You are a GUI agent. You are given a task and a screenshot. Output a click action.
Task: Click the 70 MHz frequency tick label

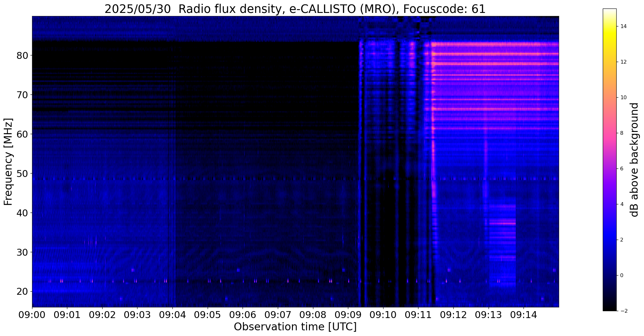point(22,95)
